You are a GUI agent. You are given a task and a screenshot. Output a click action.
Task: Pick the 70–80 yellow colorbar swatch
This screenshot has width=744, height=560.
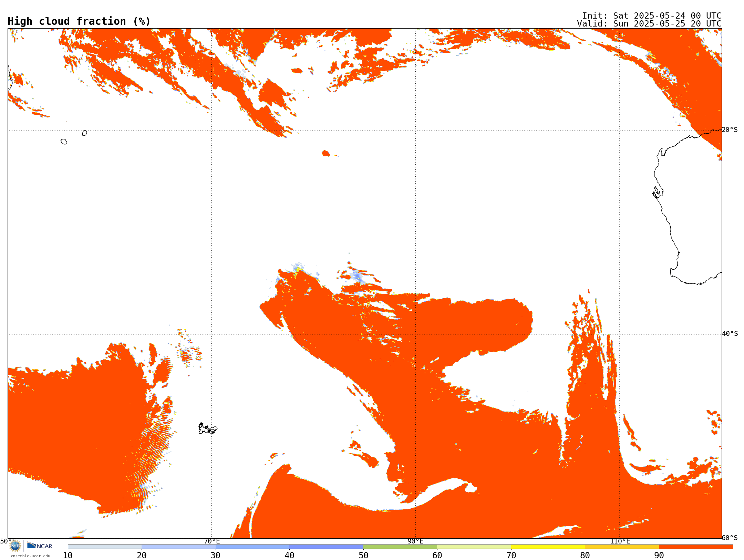tap(548, 547)
